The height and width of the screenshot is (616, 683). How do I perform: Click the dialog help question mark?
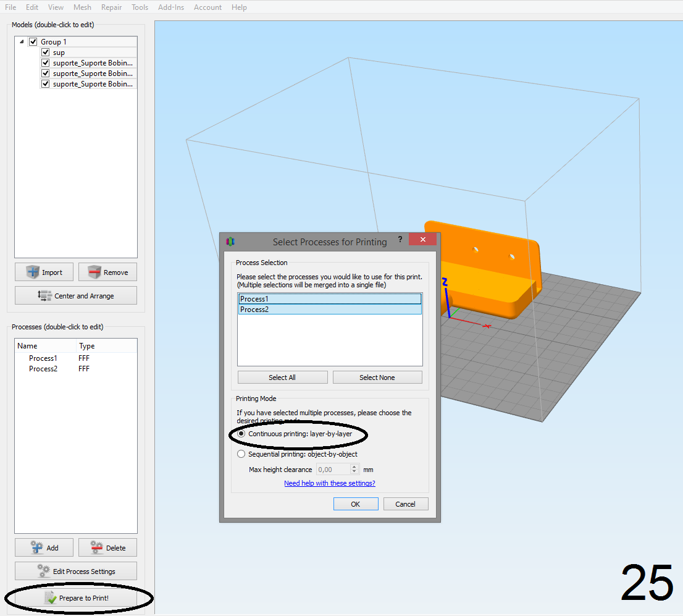[400, 240]
